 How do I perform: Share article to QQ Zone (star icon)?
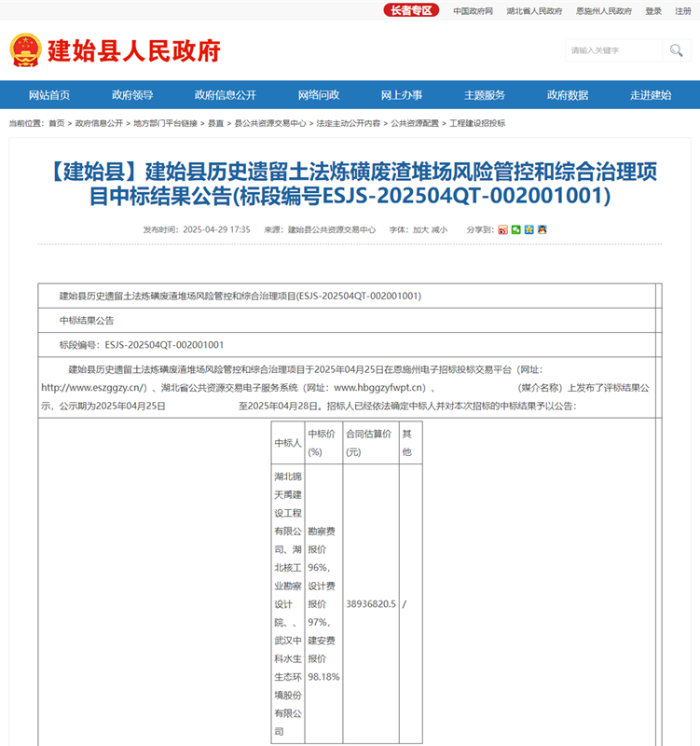point(529,229)
